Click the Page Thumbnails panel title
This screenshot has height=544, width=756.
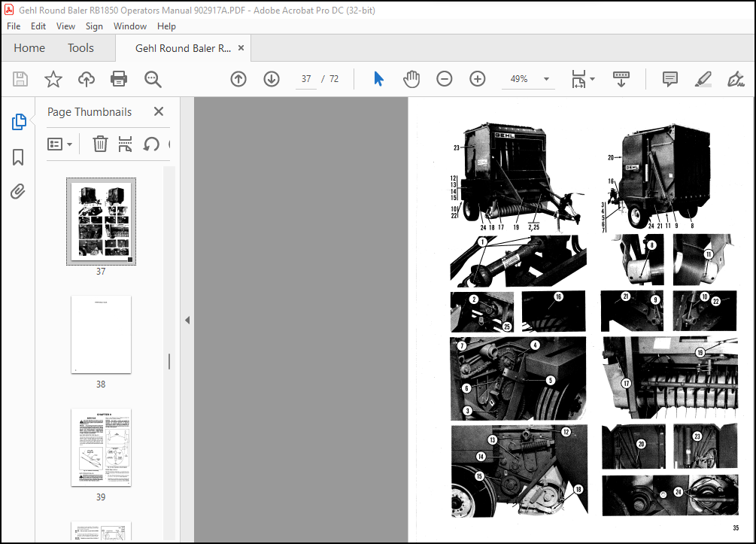point(90,112)
